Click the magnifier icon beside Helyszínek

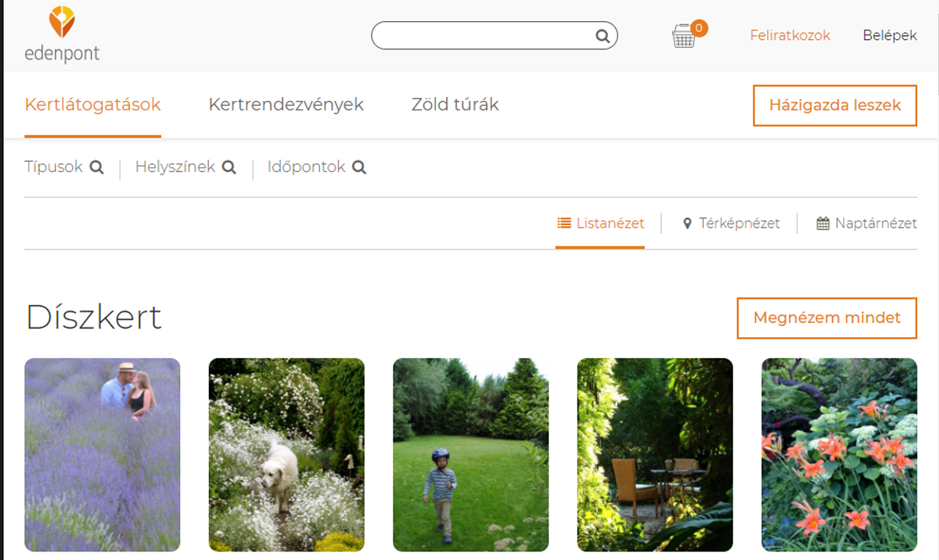click(228, 167)
